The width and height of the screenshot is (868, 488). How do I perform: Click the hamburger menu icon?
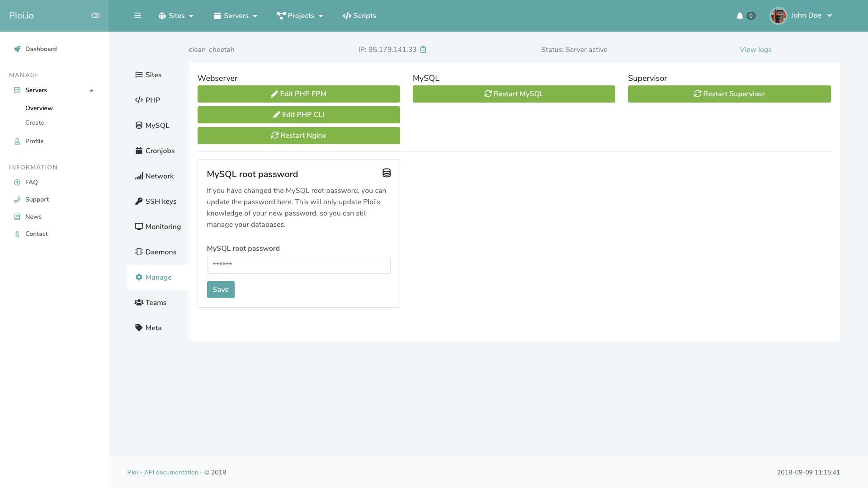pyautogui.click(x=137, y=15)
